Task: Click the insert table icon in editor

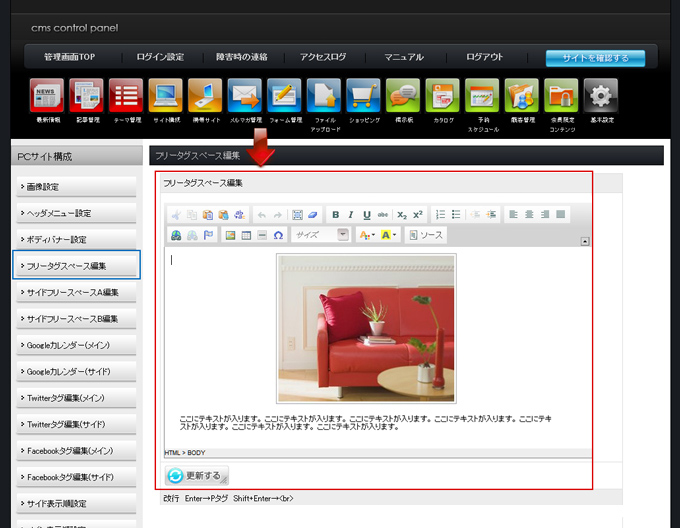Action: pyautogui.click(x=246, y=235)
